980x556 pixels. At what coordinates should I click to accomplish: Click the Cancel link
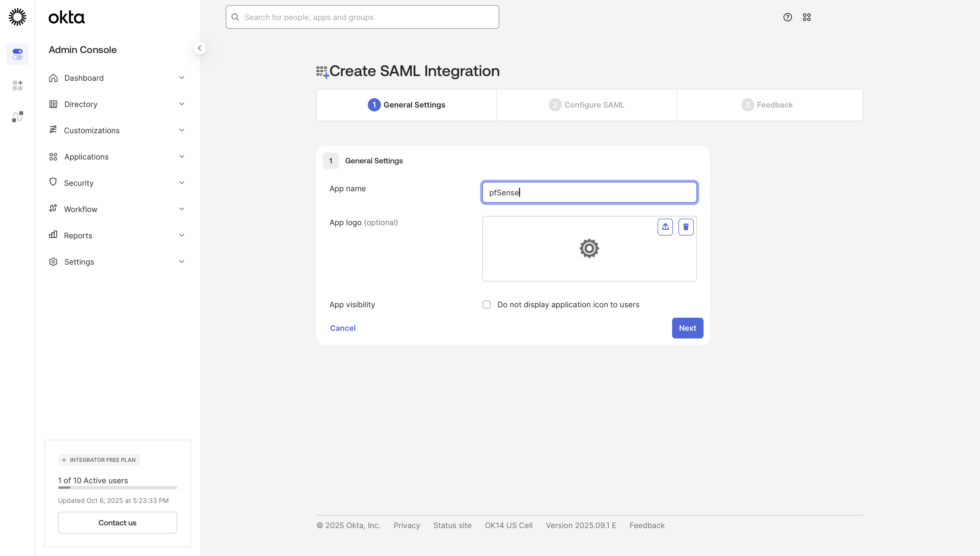click(x=342, y=328)
